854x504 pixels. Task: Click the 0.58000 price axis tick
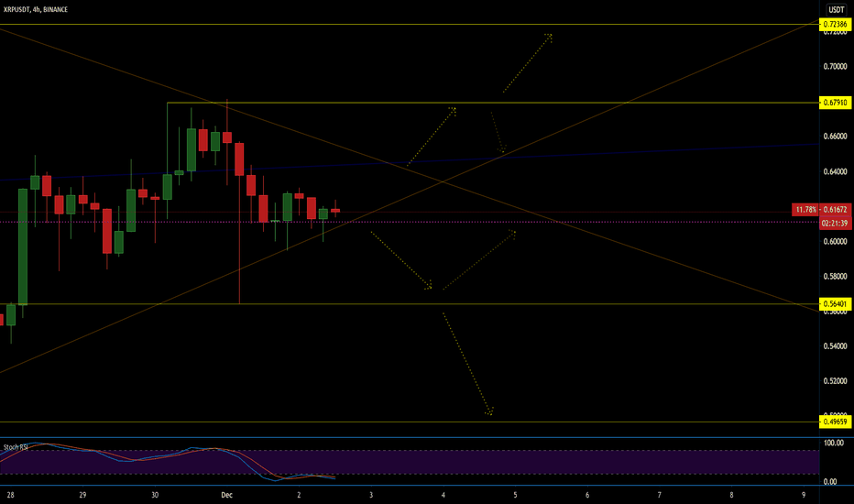(x=835, y=276)
